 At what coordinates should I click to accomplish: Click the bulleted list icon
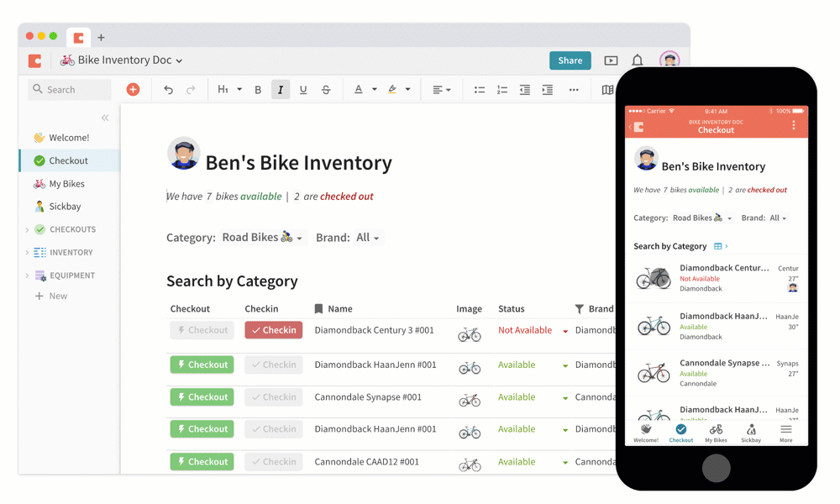click(x=479, y=89)
